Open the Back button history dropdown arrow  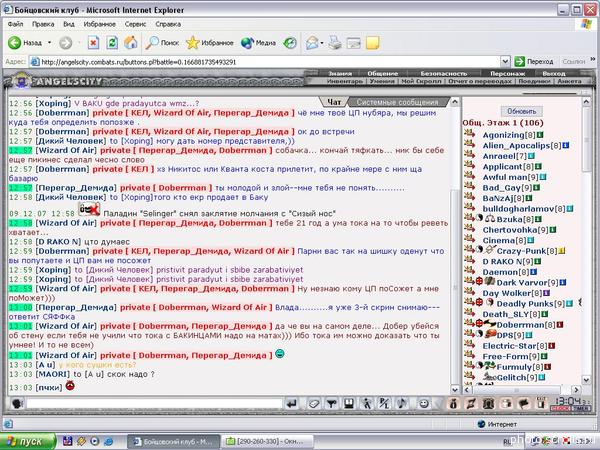[x=49, y=42]
